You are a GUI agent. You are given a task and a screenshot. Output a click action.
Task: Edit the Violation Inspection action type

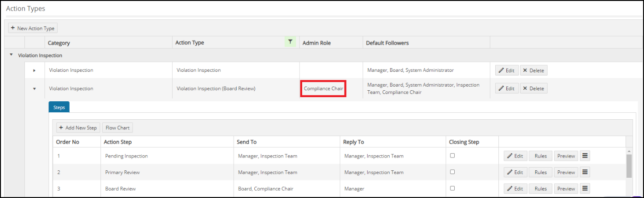click(x=507, y=70)
